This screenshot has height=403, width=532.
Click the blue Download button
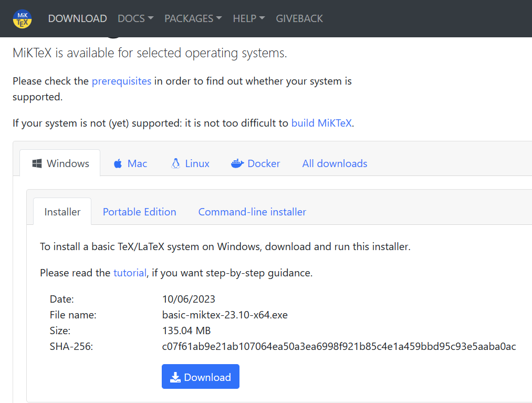tap(201, 377)
